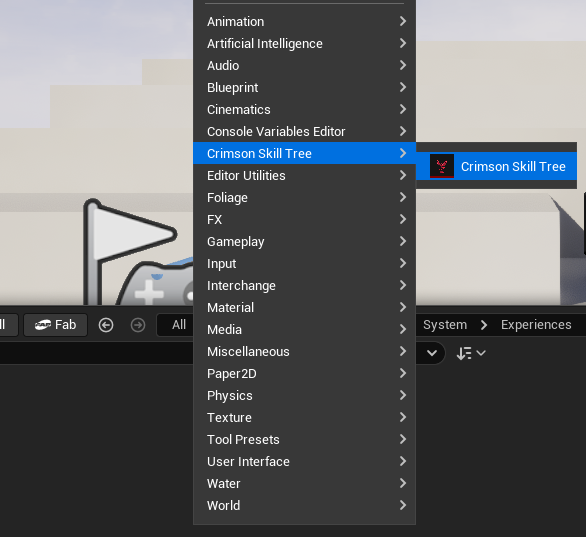Open the Tool Presets submenu
Viewport: 586px width, 537px height.
[x=304, y=440]
